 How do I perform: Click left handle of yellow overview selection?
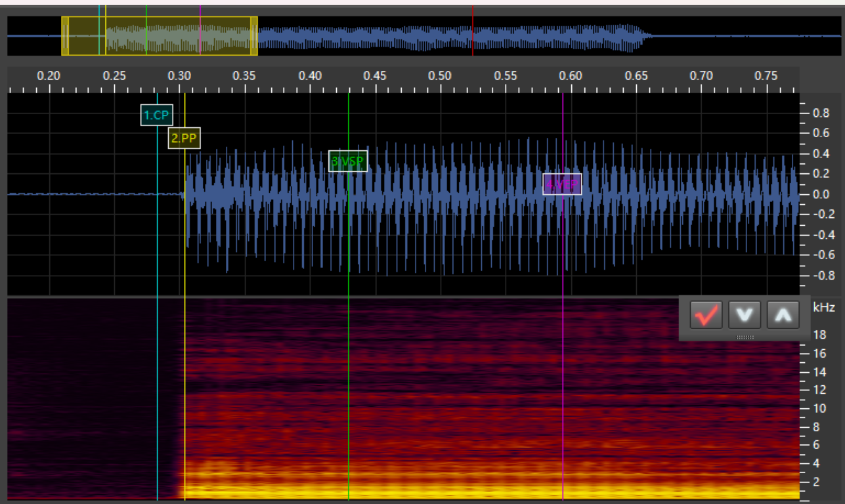click(65, 36)
